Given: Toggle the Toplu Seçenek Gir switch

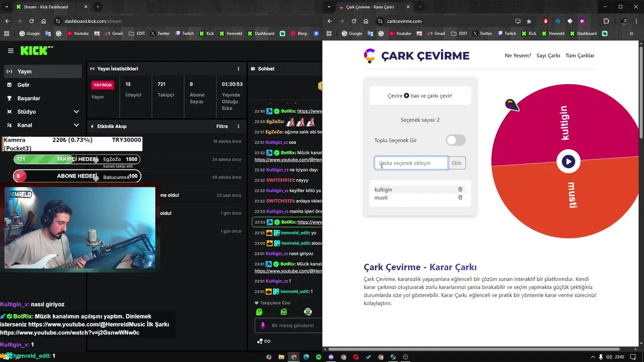Looking at the screenshot, I should coord(456,140).
